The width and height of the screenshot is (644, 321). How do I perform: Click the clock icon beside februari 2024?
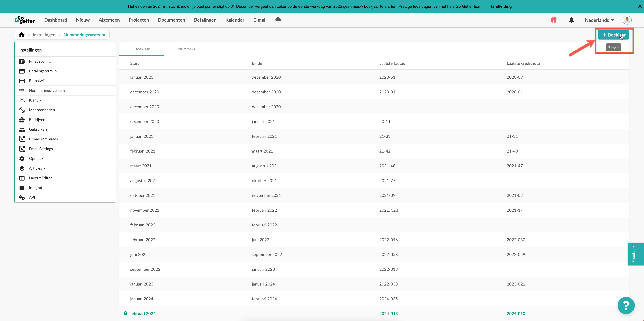(x=125, y=313)
